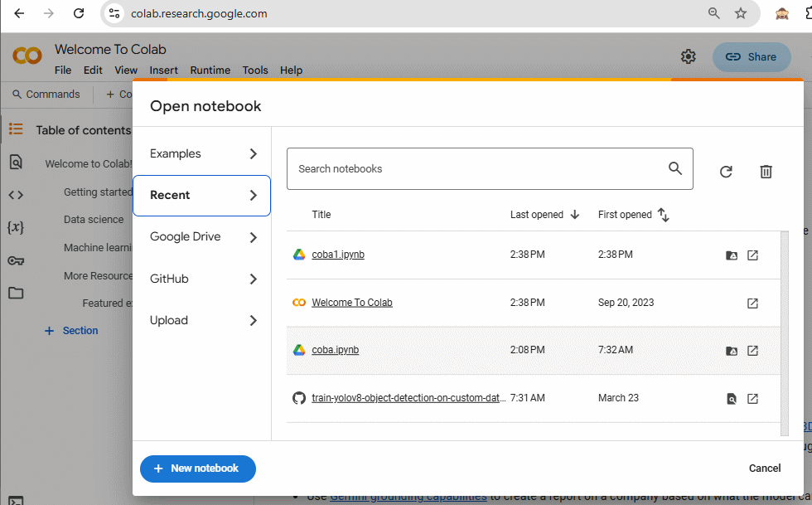
Task: Select the Upload tab
Action: pos(201,320)
